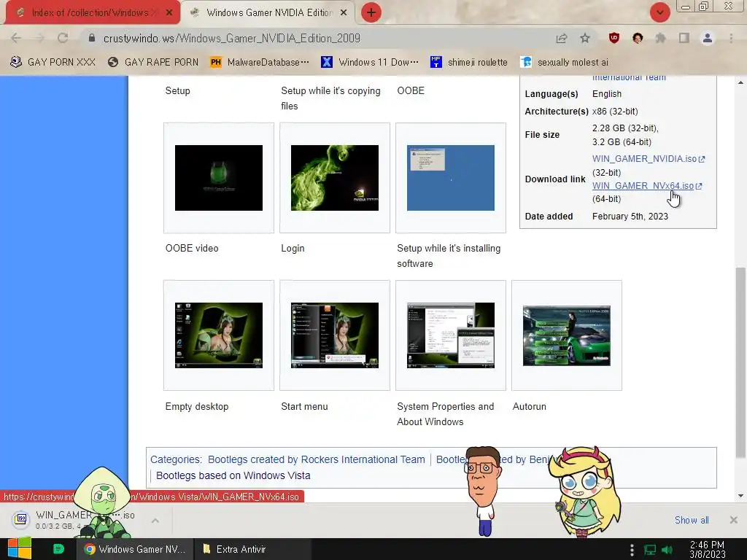Open the Autorun screenshot thumbnail
Viewport: 747px width, 560px height.
pos(566,335)
